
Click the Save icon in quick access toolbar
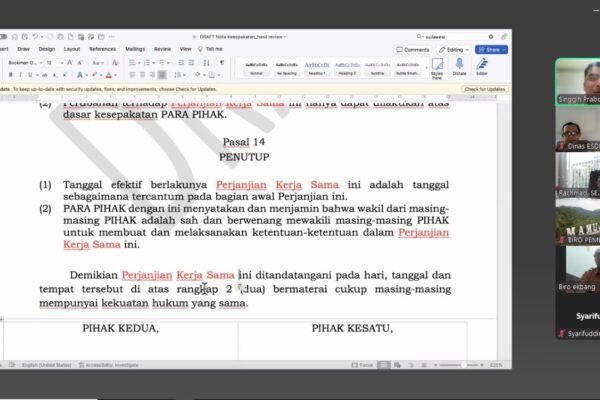24,37
